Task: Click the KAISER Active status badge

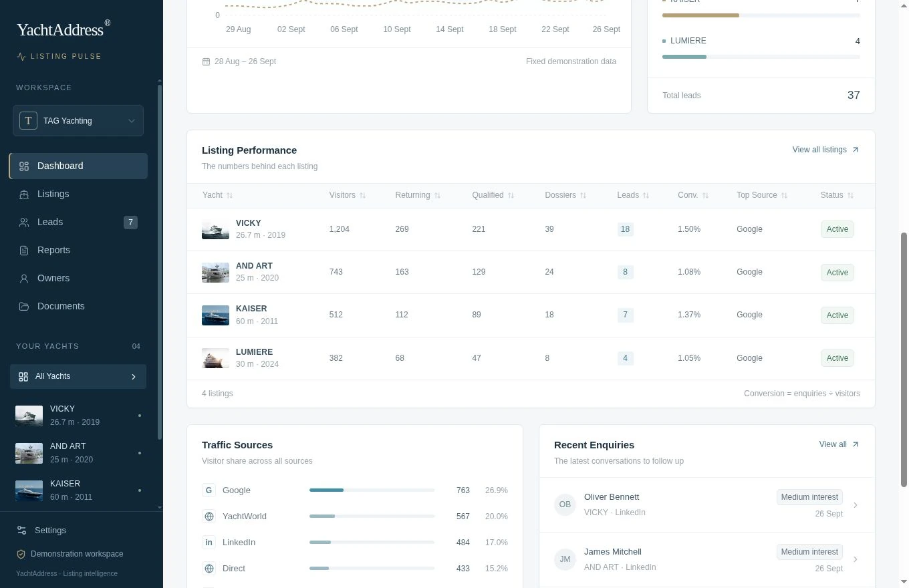Action: (837, 315)
